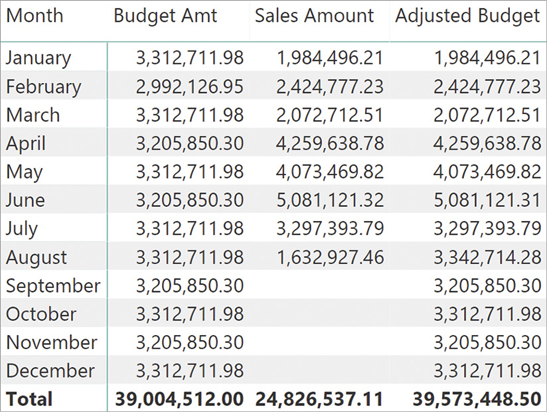Select July Sales Amount 3,297,393.79
Image resolution: width=547 pixels, height=412 pixels.
330,229
